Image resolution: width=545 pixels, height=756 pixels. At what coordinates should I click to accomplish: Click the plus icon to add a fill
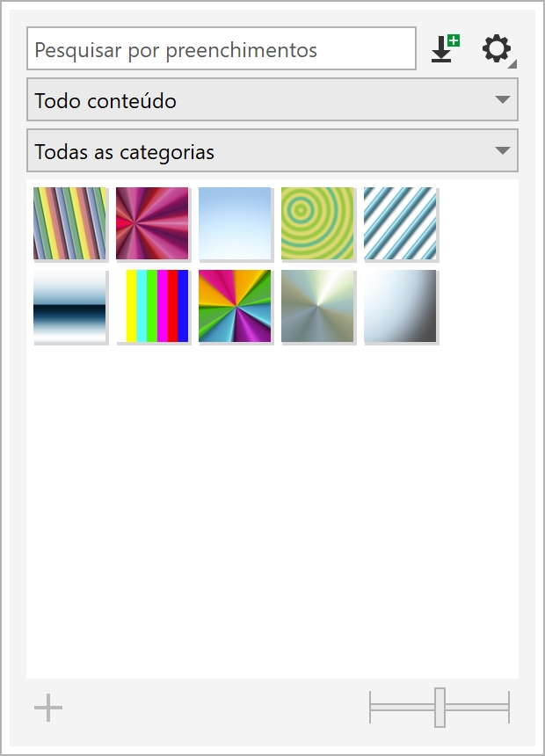48,708
